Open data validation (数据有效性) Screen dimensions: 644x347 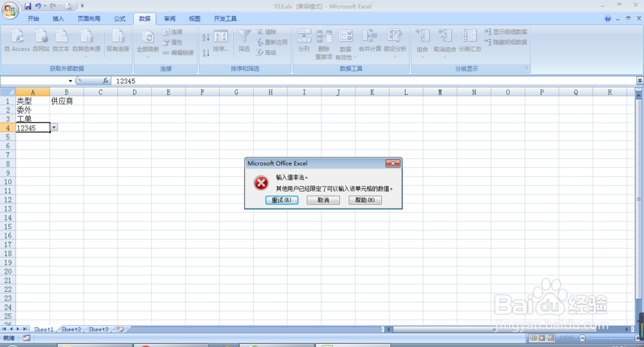[x=345, y=44]
